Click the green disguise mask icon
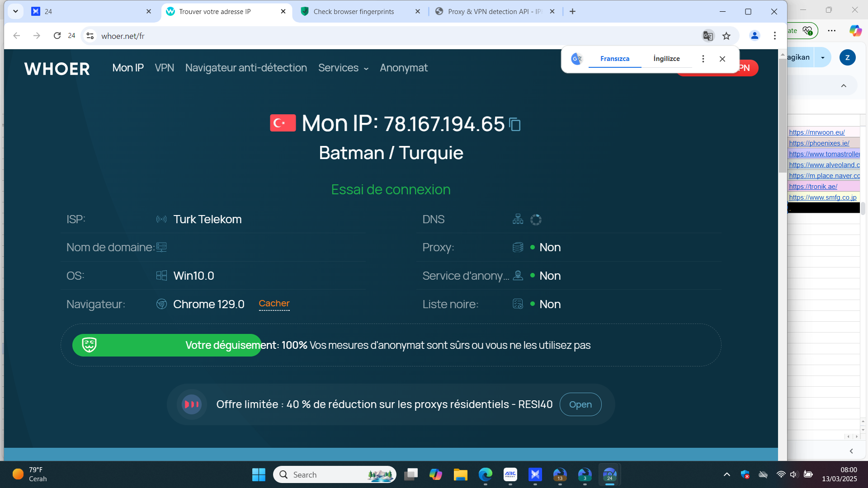868x488 pixels. [89, 345]
